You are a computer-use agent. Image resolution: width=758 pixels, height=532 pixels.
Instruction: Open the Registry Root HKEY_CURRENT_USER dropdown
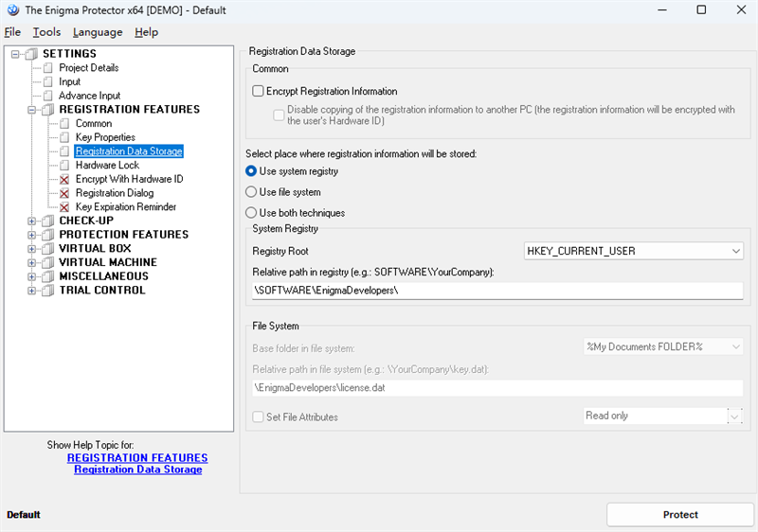633,251
